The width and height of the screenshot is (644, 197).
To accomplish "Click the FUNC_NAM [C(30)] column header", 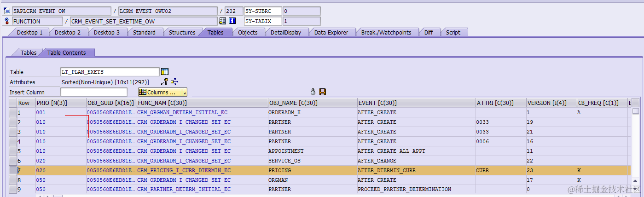I will [x=202, y=103].
